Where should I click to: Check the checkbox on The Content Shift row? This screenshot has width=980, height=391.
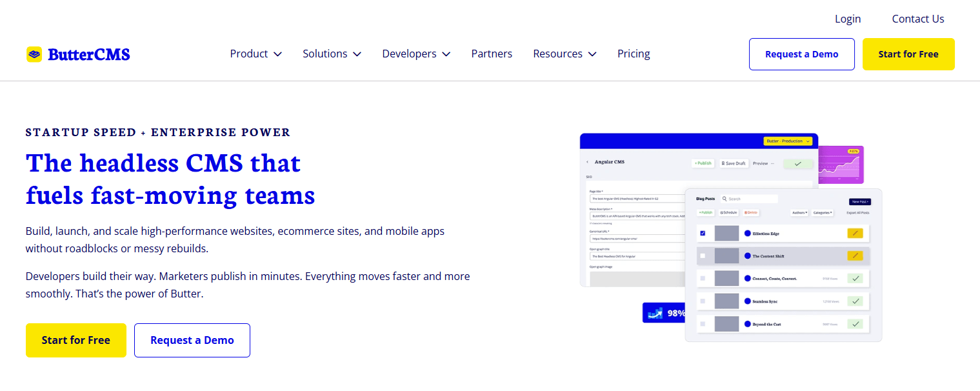coord(702,255)
